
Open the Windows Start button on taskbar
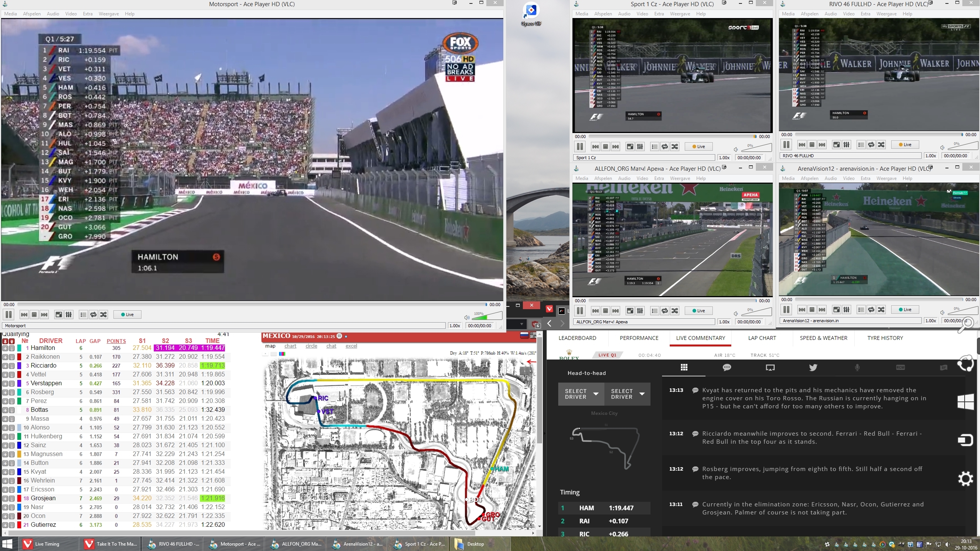7,544
